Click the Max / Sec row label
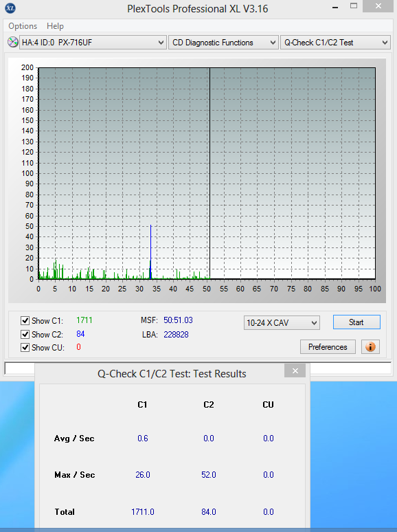 pos(75,475)
